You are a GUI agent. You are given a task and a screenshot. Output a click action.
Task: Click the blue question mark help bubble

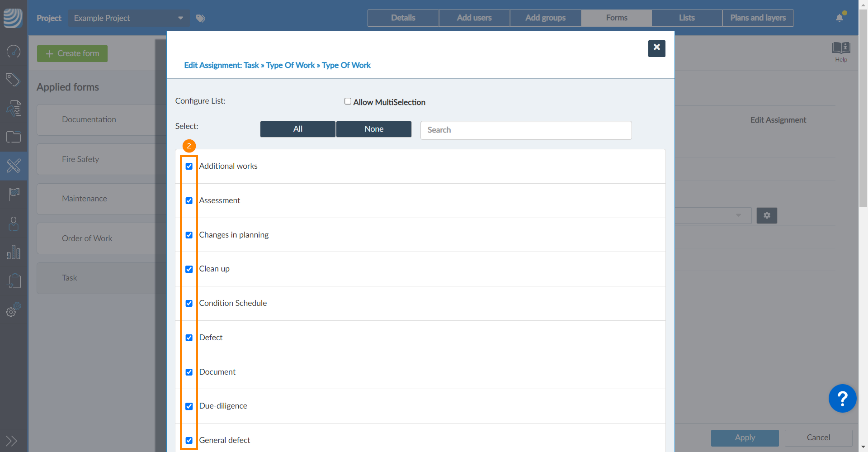(x=842, y=399)
